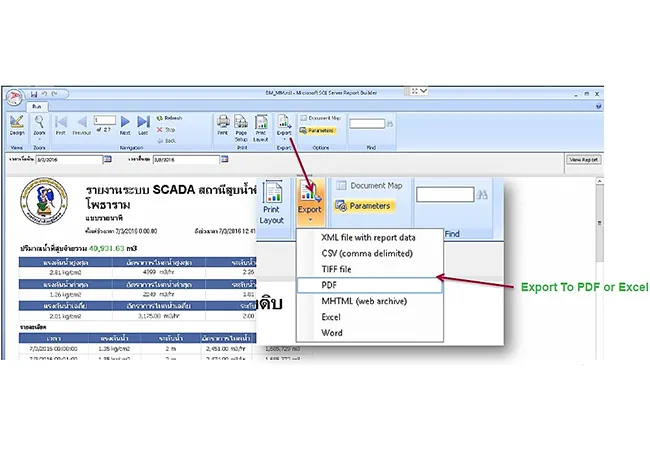Click the organization logo in the report

point(44,201)
